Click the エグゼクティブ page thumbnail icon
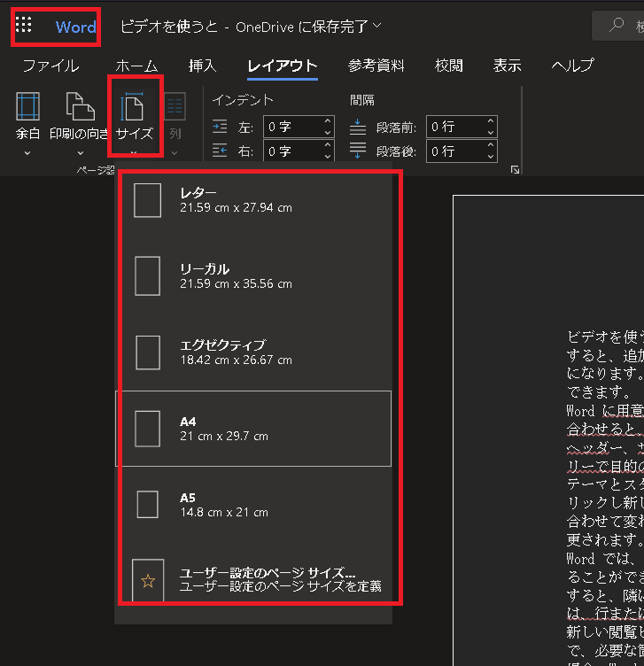The width and height of the screenshot is (644, 666). click(x=148, y=352)
